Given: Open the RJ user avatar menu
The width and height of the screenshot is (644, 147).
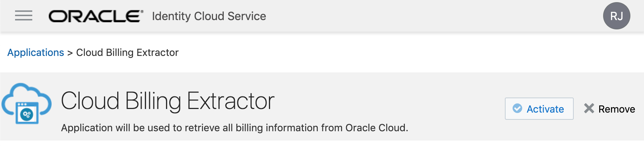Looking at the screenshot, I should click(x=616, y=16).
